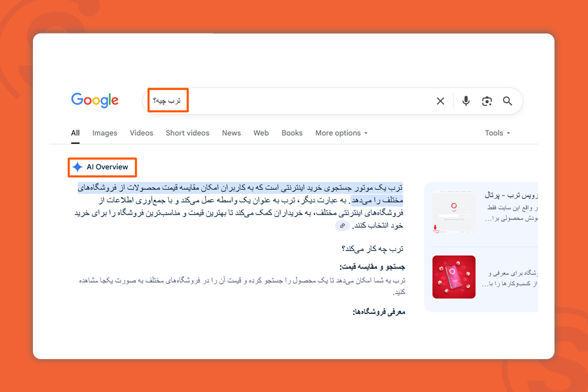Switch to the Images tab
The height and width of the screenshot is (392, 588).
click(105, 133)
